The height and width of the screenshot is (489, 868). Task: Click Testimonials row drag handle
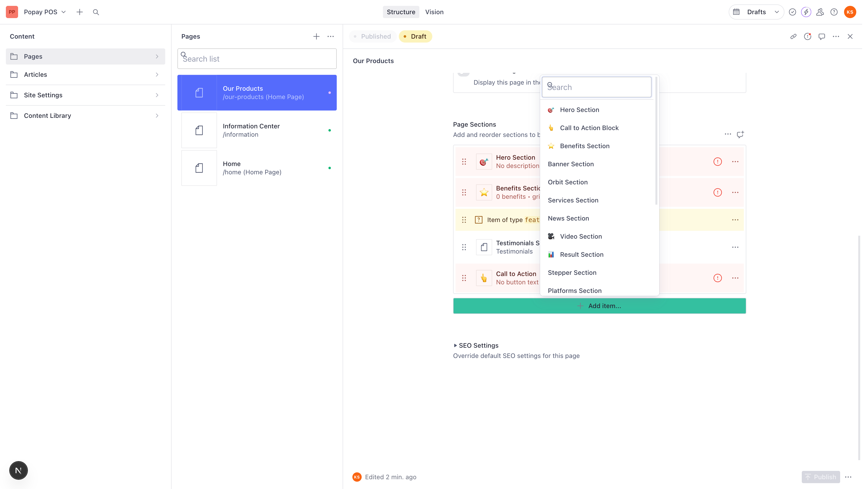[x=464, y=247]
